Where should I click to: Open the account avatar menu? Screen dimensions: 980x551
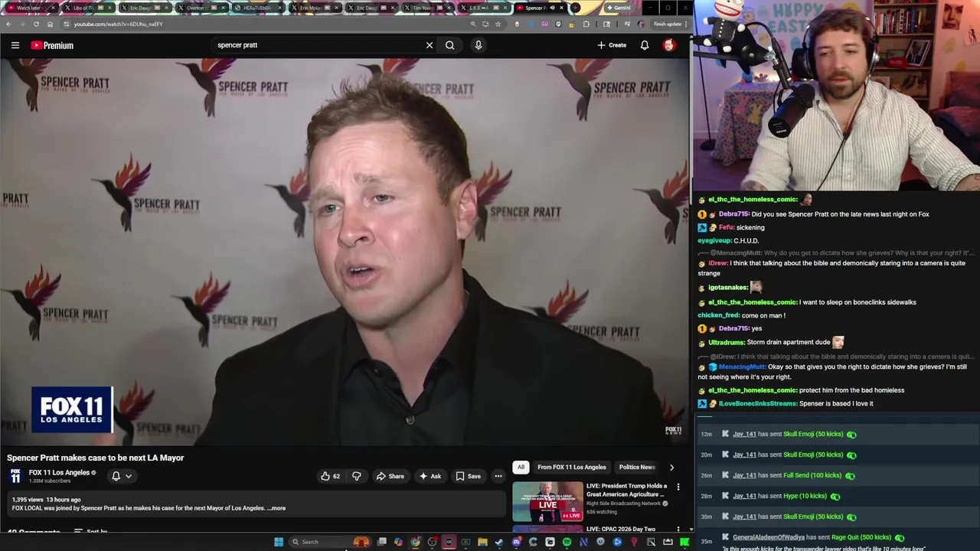pos(669,45)
